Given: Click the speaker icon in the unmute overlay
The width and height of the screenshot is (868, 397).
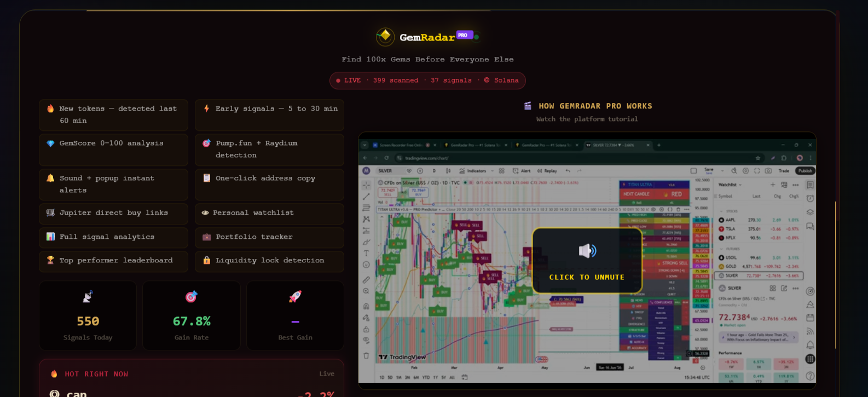Looking at the screenshot, I should pos(587,251).
